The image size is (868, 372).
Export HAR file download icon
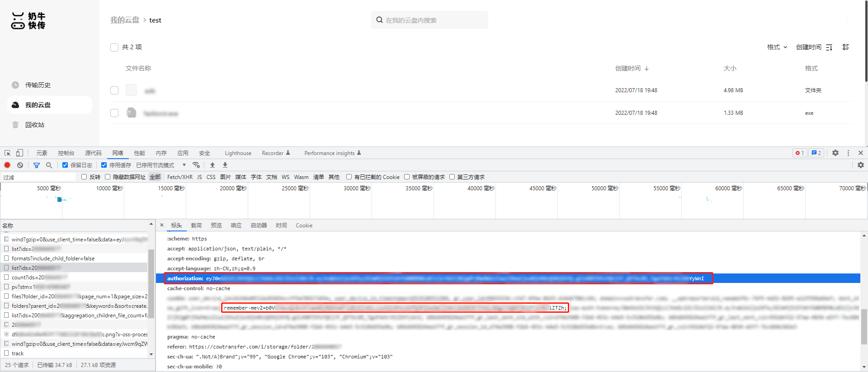225,165
